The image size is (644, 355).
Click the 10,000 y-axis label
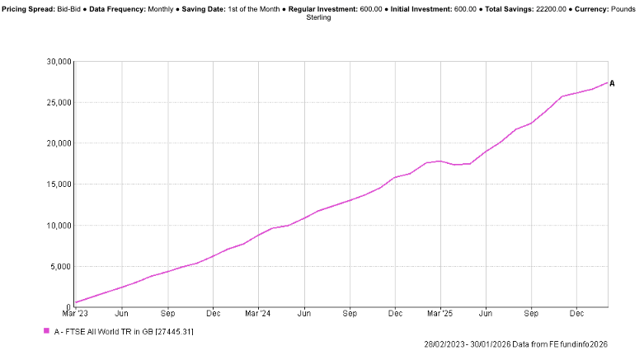tap(58, 226)
